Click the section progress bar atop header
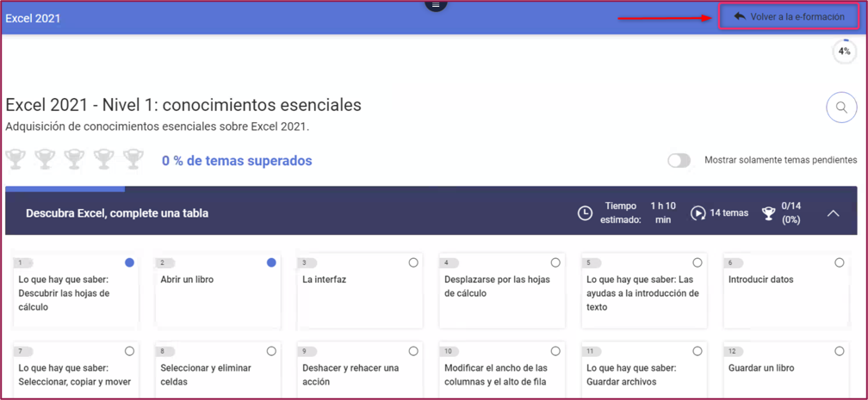 pyautogui.click(x=65, y=188)
